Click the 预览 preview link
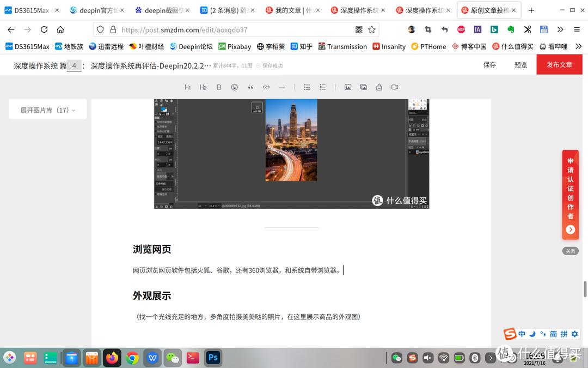588x368 pixels. (520, 64)
